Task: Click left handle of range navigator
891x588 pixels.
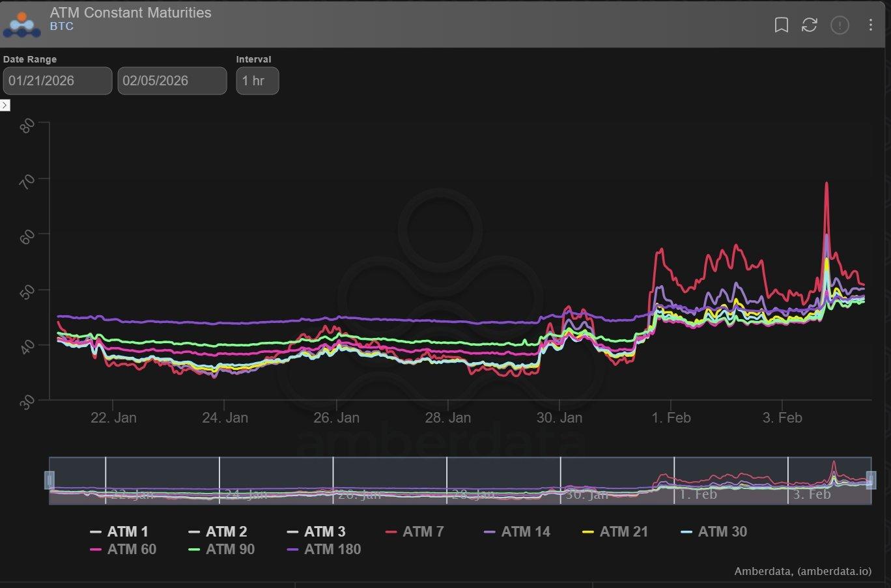Action: tap(49, 481)
